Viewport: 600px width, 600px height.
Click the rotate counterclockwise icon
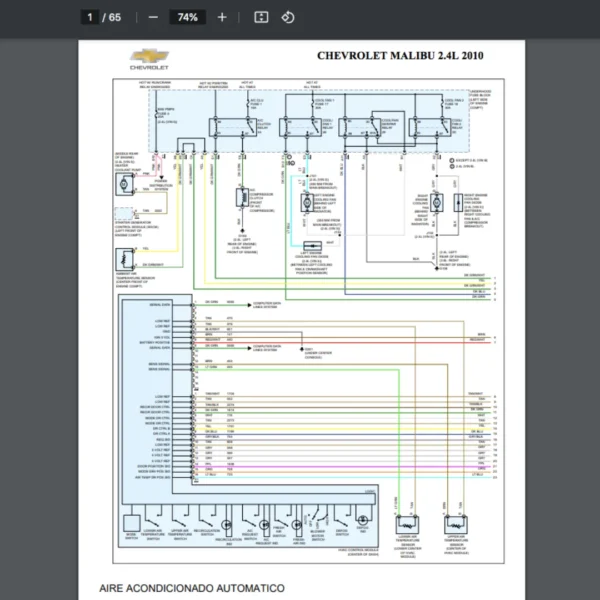pyautogui.click(x=288, y=17)
